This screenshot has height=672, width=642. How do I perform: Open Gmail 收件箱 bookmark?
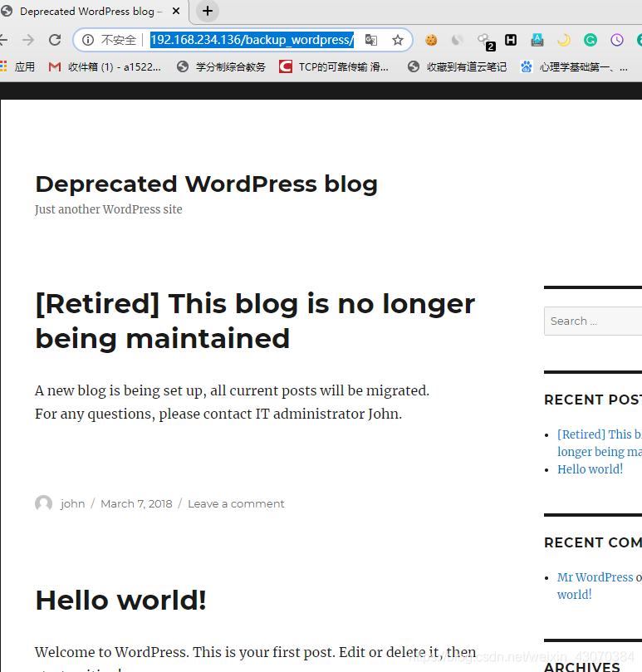(105, 66)
